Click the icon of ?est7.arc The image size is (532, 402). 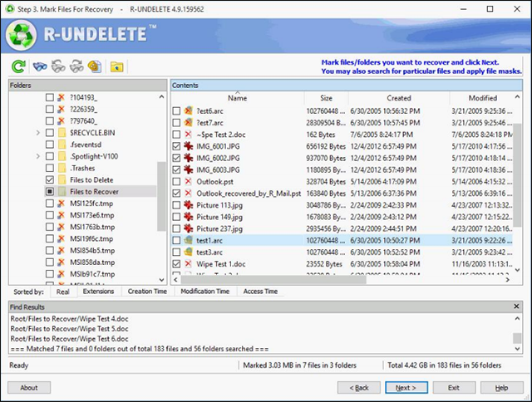click(x=189, y=123)
